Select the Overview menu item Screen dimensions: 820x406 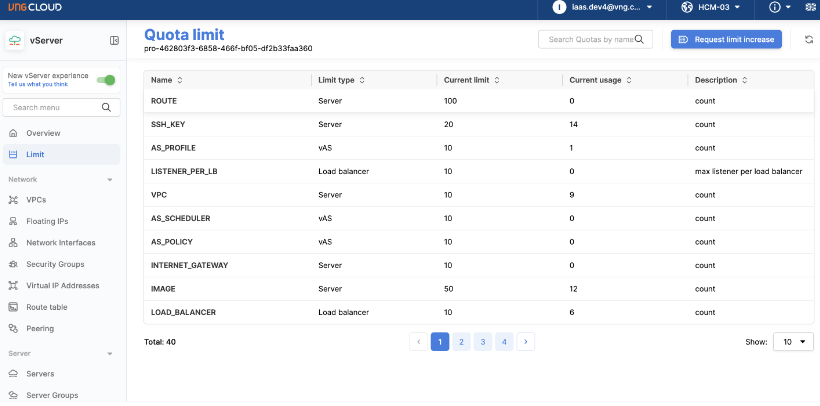43,133
